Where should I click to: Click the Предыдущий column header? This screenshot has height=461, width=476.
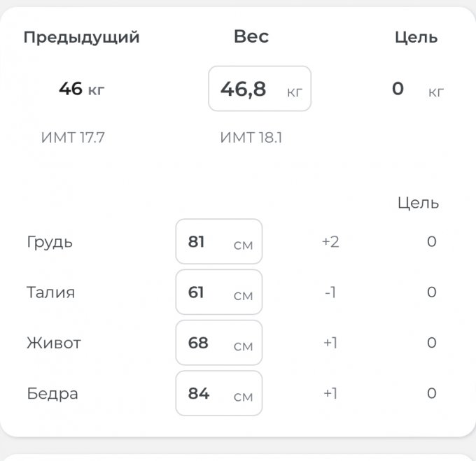[81, 37]
